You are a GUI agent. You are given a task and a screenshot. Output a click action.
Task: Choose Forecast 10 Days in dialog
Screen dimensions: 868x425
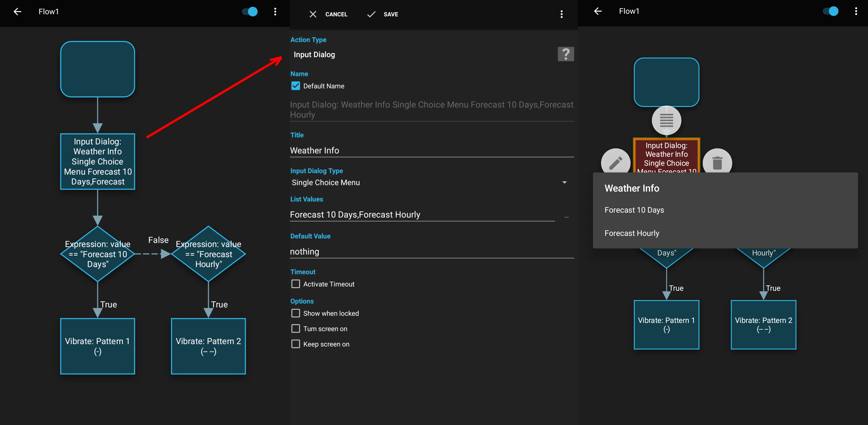725,210
